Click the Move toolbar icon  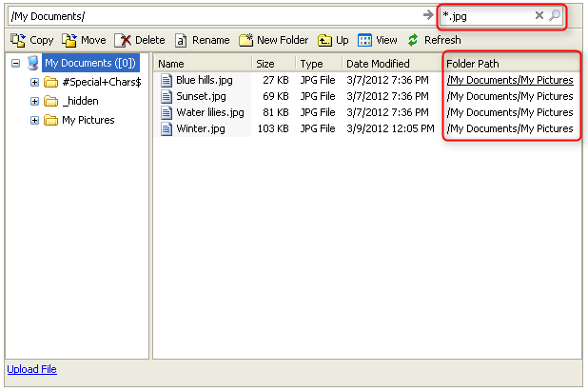click(69, 40)
